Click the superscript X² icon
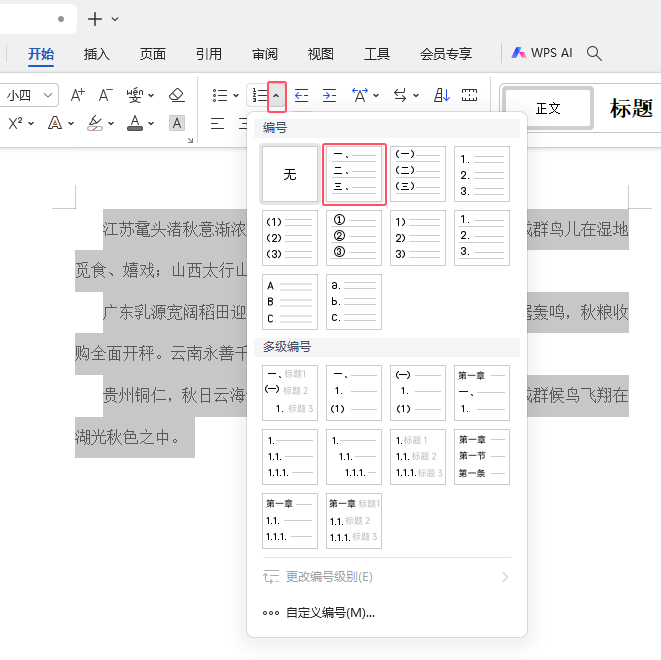 [16, 123]
